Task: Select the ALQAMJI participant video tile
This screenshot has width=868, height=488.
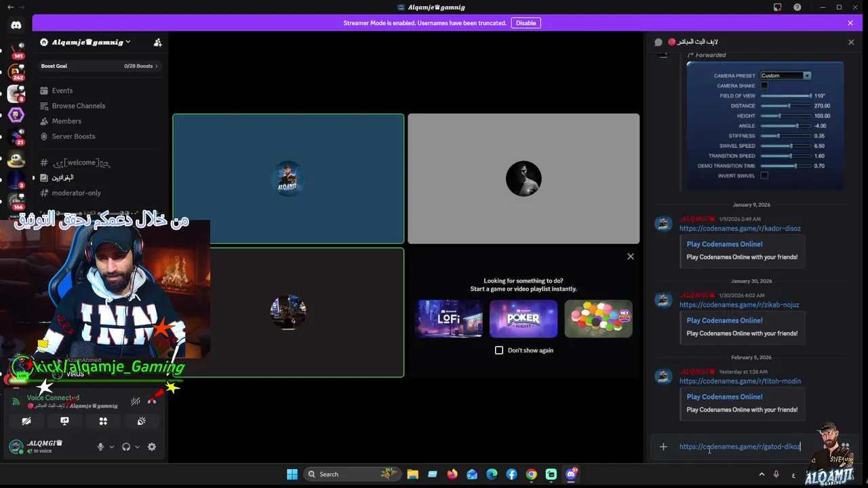Action: (x=288, y=178)
